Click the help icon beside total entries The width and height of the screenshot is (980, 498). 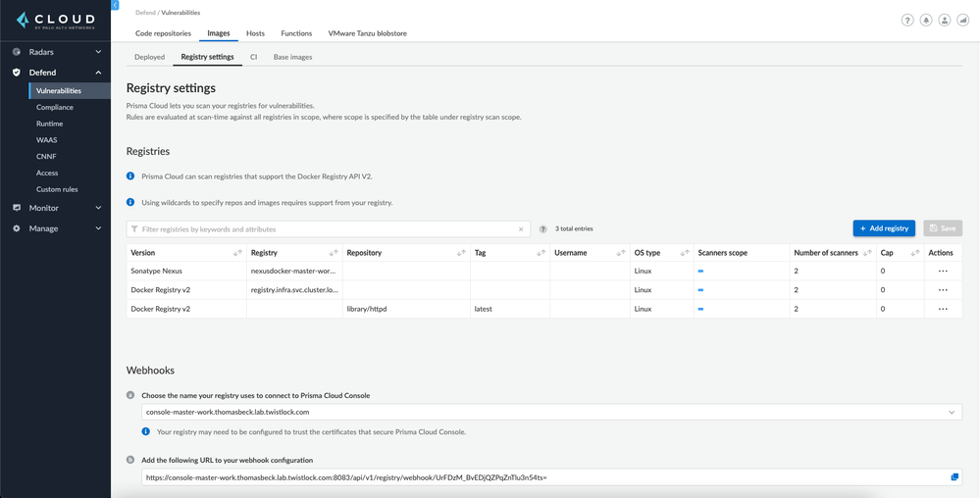[542, 229]
